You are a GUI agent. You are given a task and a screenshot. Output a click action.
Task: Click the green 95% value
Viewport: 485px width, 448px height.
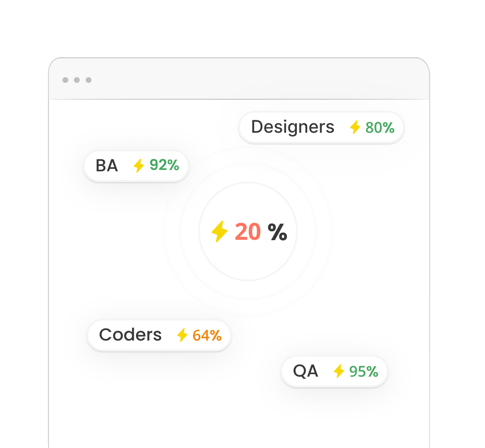(x=364, y=372)
